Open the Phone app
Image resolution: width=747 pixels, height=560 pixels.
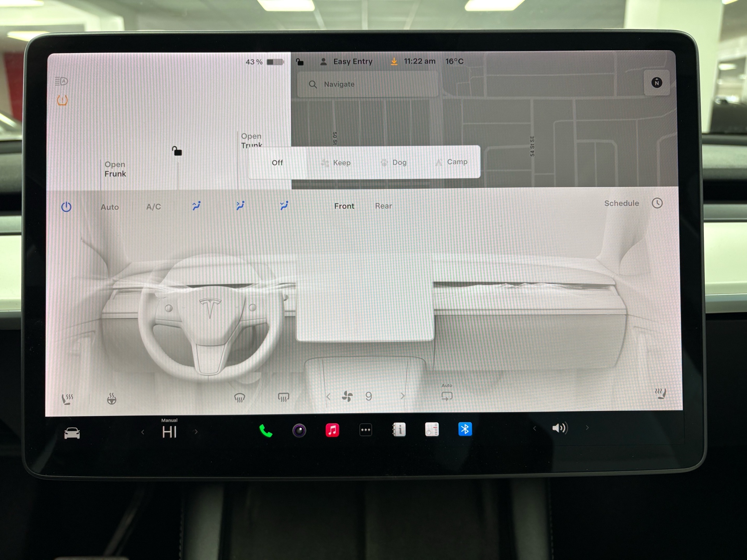266,431
